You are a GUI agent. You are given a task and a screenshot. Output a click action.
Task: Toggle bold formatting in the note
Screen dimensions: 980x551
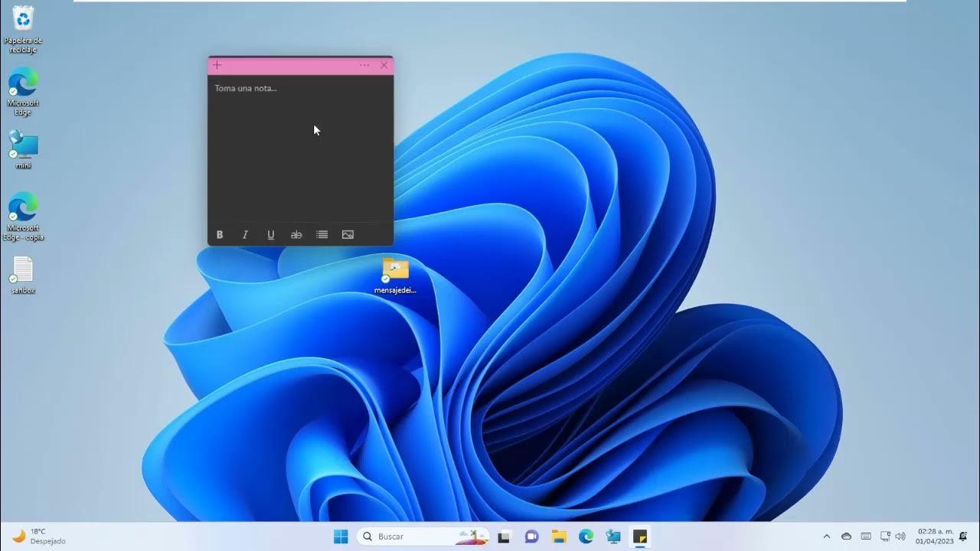tap(220, 235)
